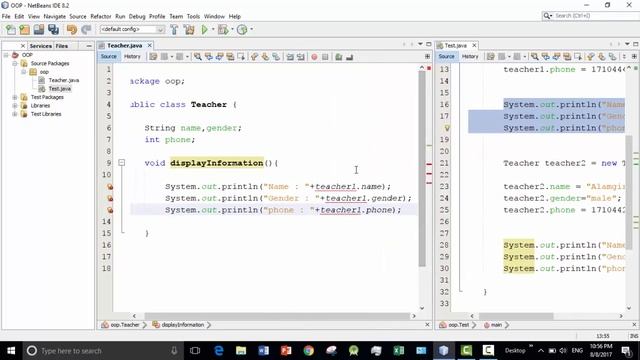Viewport: 640px width, 360px height.
Task: Click Shift Line Right in Teacher.java toolbar
Action: 301,57
